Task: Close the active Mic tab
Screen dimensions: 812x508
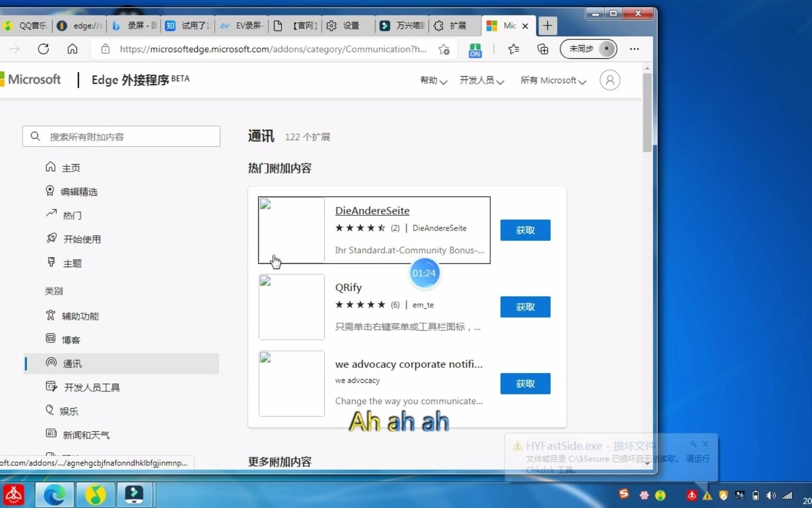Action: (525, 26)
